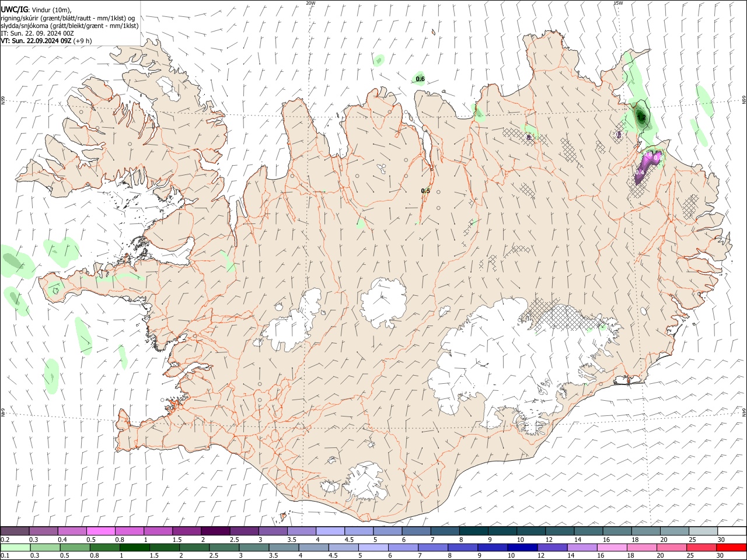The width and height of the screenshot is (747, 560).
Task: Click the UWC/IG title text
Action: [13, 10]
